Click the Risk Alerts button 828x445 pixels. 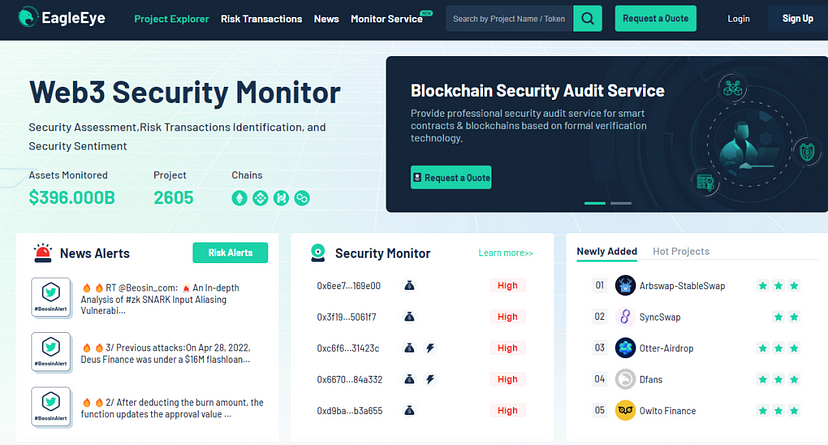click(x=230, y=253)
